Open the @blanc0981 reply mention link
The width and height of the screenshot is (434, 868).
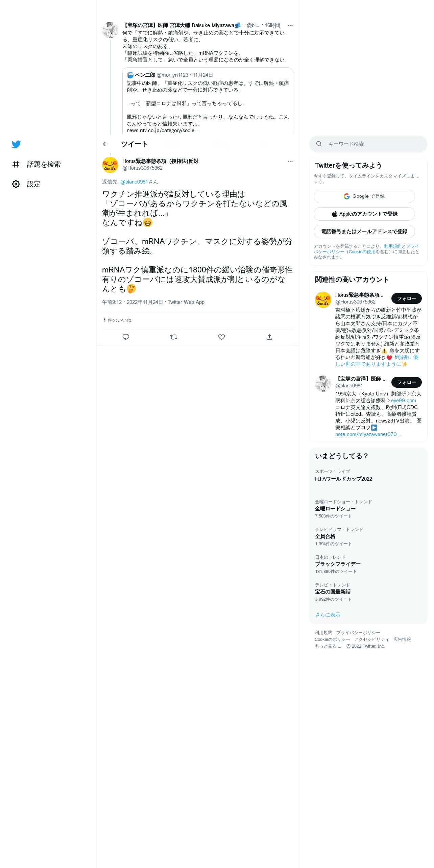[134, 182]
